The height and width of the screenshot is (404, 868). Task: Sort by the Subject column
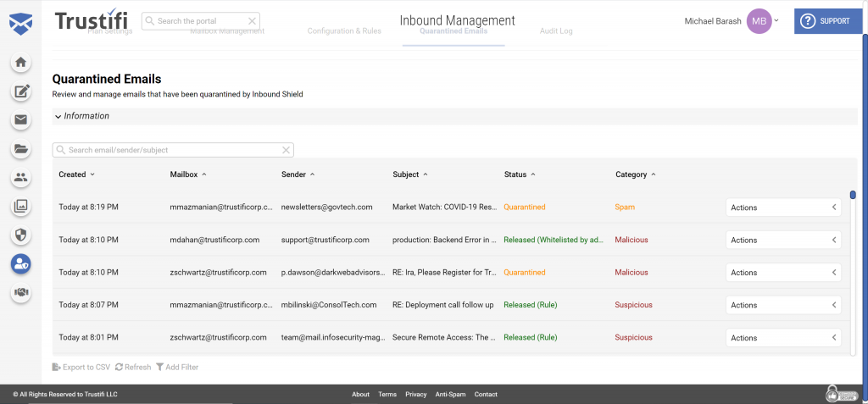(x=410, y=174)
